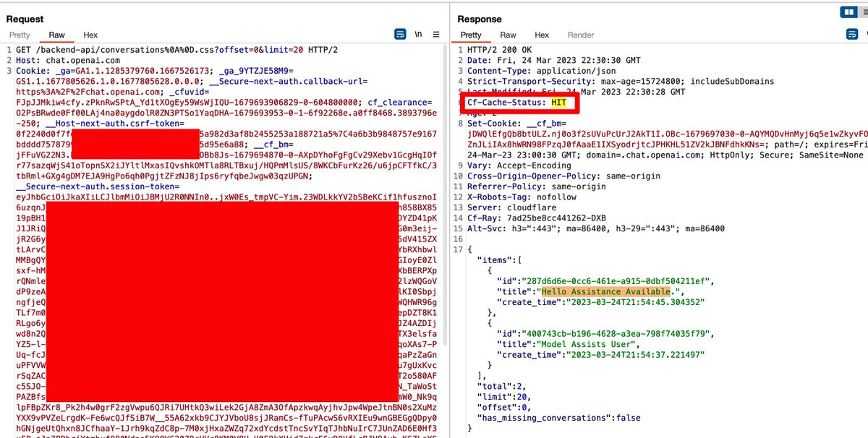Switch Response view to Pretty tab
The height and width of the screenshot is (438, 868).
pyautogui.click(x=471, y=35)
